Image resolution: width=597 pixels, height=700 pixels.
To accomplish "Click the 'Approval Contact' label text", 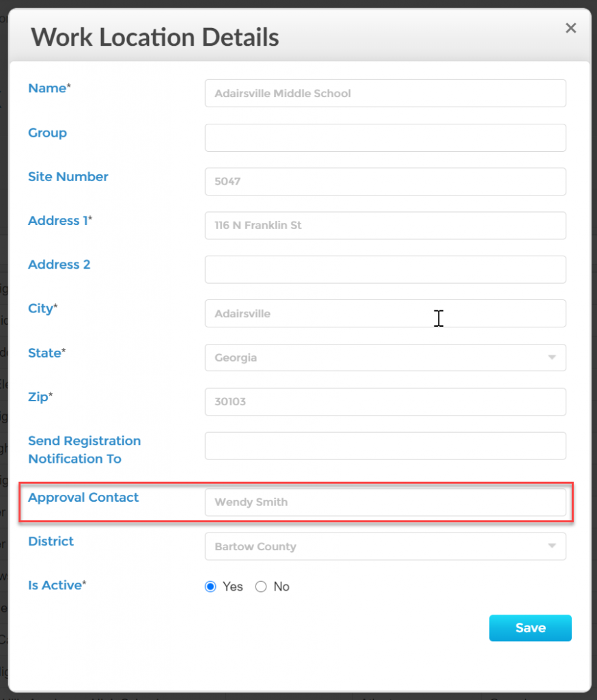I will click(x=83, y=498).
